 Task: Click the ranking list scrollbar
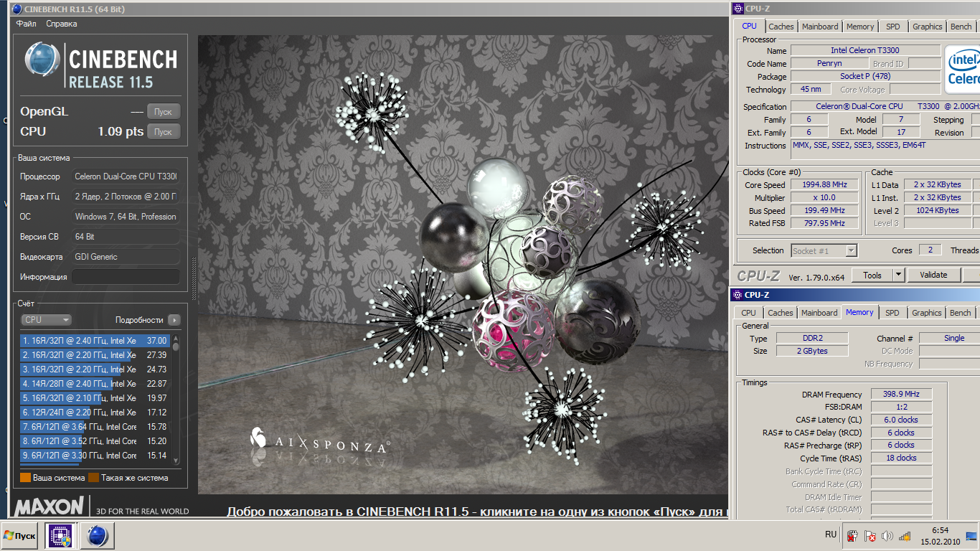[x=176, y=400]
